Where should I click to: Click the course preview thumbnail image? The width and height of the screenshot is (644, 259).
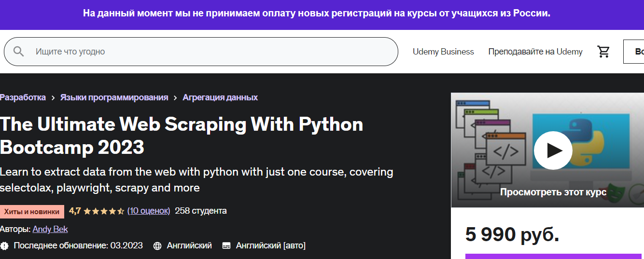point(547,150)
